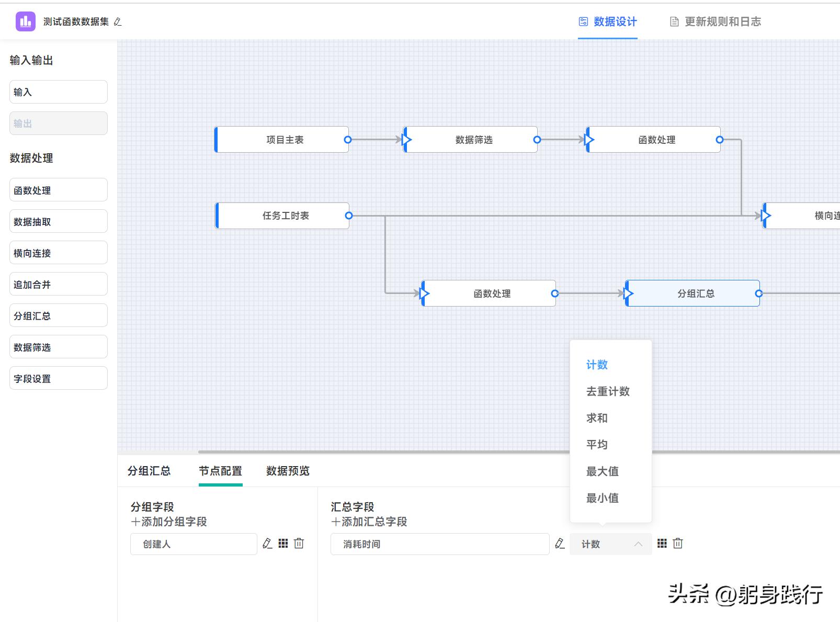Select 追加合并 in sidebar list
The image size is (840, 622).
[59, 284]
